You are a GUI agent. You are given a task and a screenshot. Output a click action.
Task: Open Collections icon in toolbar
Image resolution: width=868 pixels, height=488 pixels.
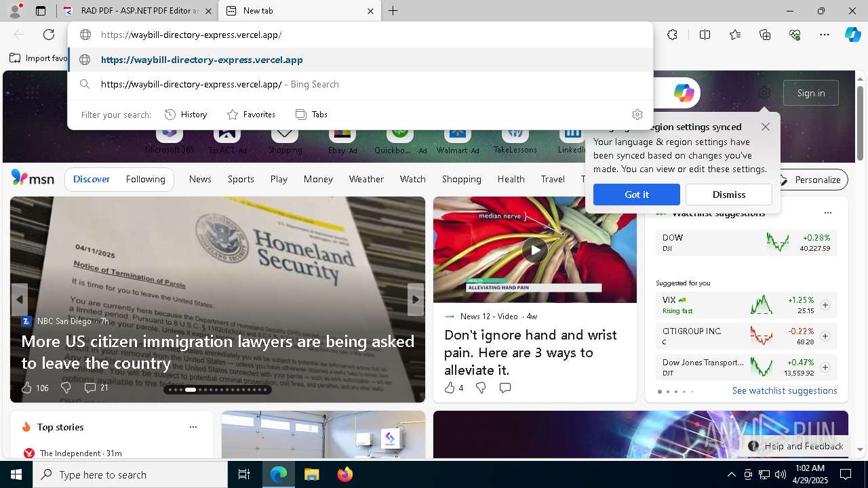[x=765, y=35]
